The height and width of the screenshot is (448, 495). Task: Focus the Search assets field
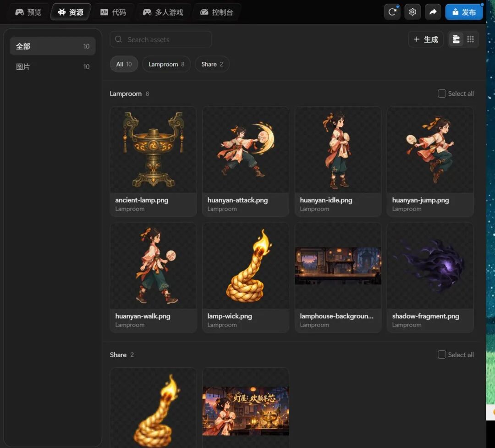(x=161, y=39)
